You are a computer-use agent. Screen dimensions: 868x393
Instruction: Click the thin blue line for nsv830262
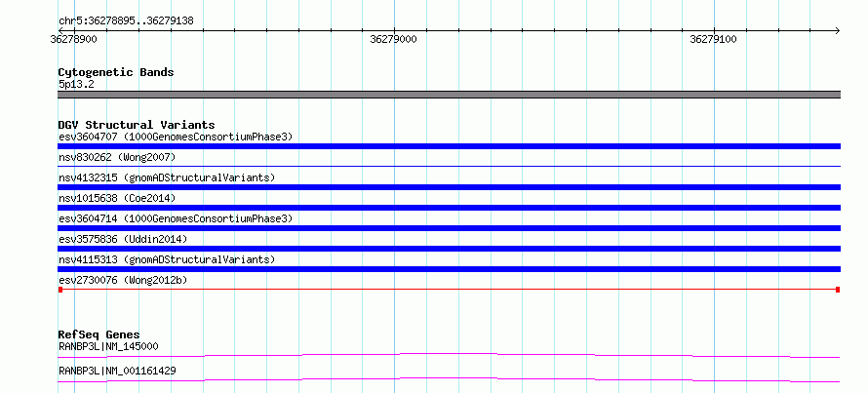point(449,166)
